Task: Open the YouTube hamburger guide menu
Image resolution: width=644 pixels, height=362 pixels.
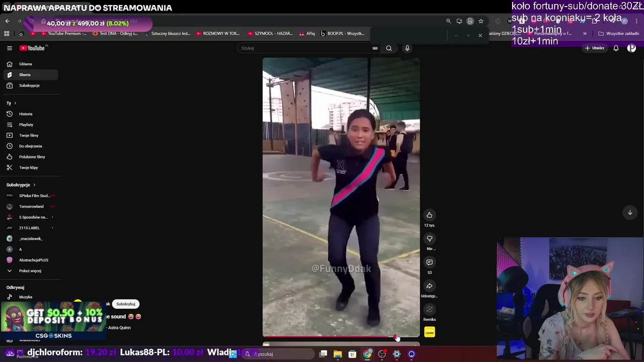Action: (9, 48)
